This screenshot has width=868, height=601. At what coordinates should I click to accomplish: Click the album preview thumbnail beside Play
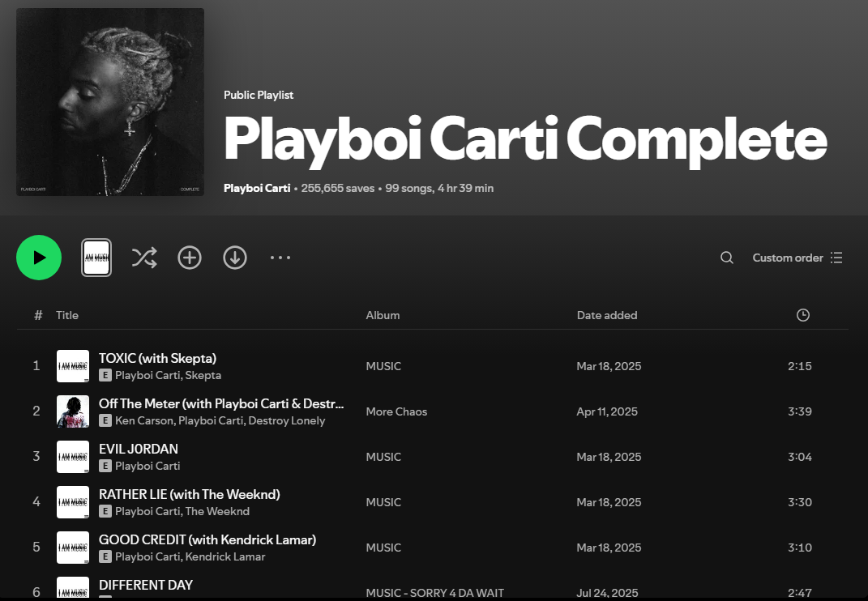coord(96,258)
